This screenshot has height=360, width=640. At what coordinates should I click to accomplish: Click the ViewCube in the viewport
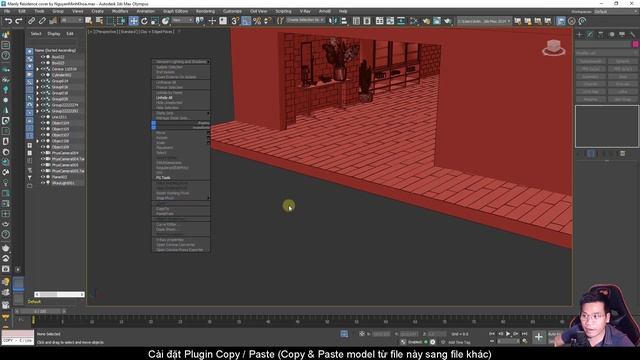tap(553, 48)
